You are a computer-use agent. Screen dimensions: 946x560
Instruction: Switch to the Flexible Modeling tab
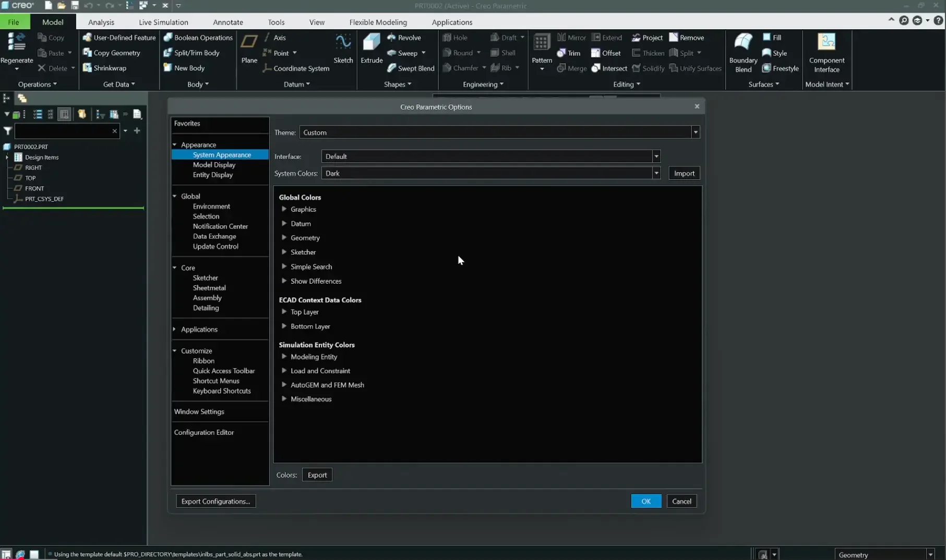coord(378,22)
